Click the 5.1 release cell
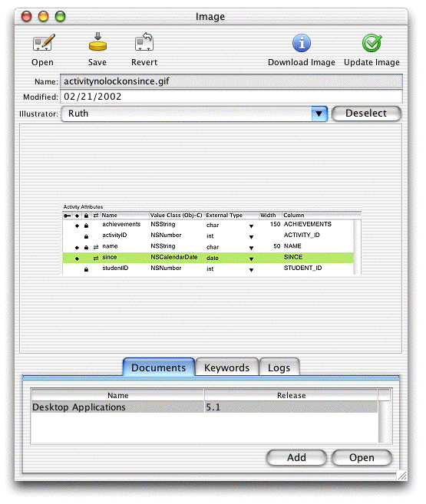Viewport: 426px width, 504px height. (291, 407)
